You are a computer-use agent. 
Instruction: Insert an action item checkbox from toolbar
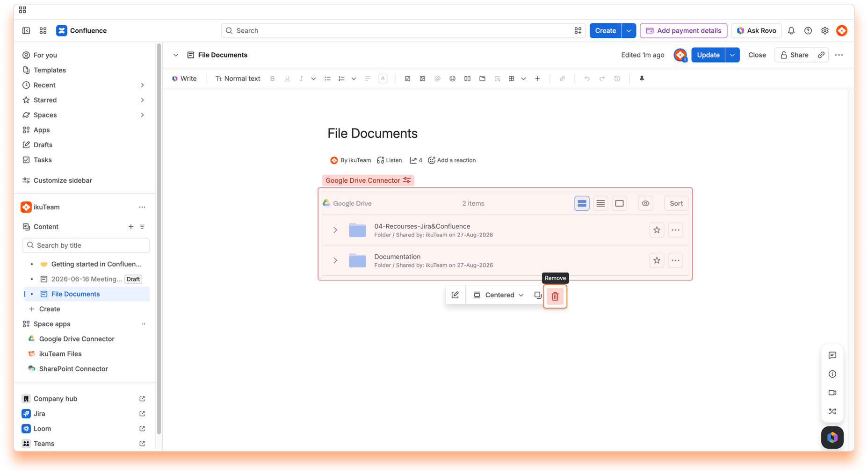pyautogui.click(x=407, y=79)
